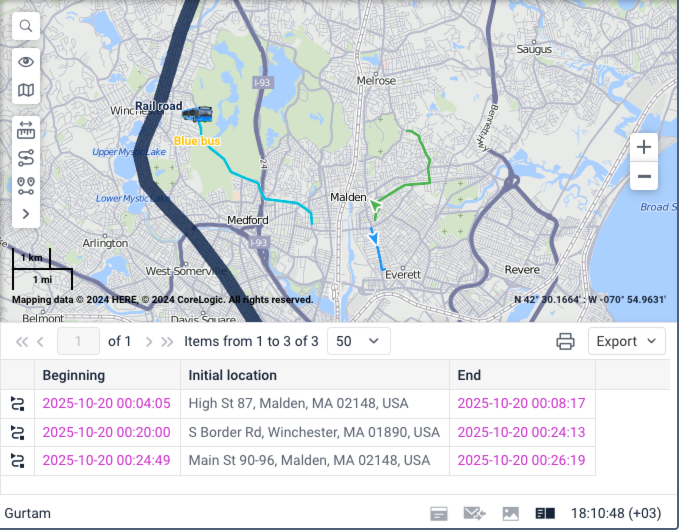Open the routing tool

click(26, 158)
